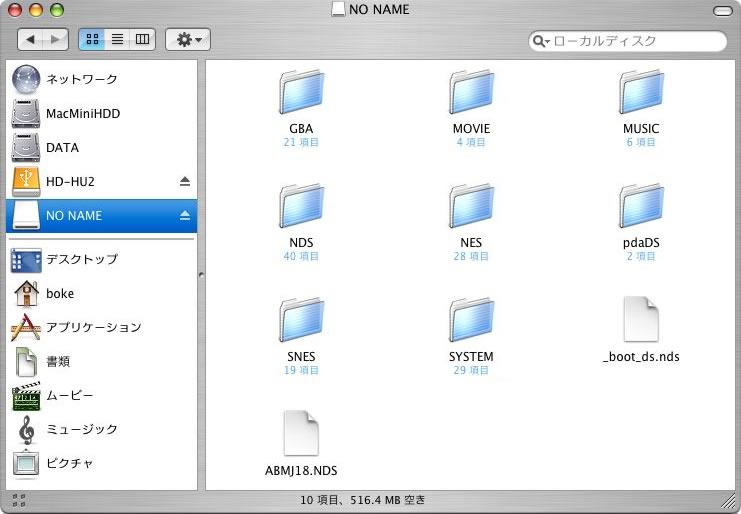Go back with the left arrow button

point(31,39)
